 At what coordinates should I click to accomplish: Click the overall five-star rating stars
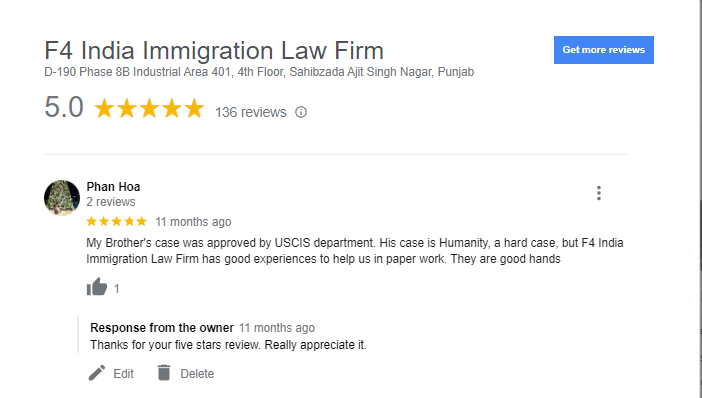pyautogui.click(x=149, y=108)
